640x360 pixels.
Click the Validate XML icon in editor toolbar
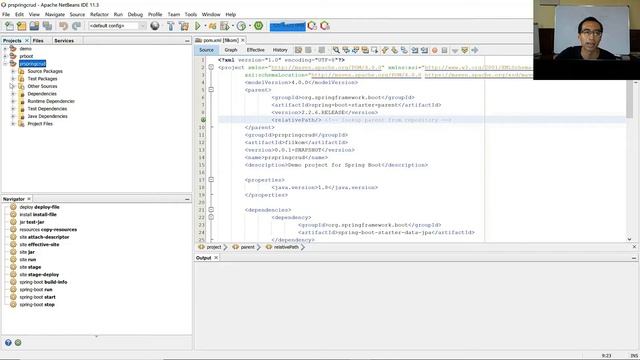tap(464, 50)
